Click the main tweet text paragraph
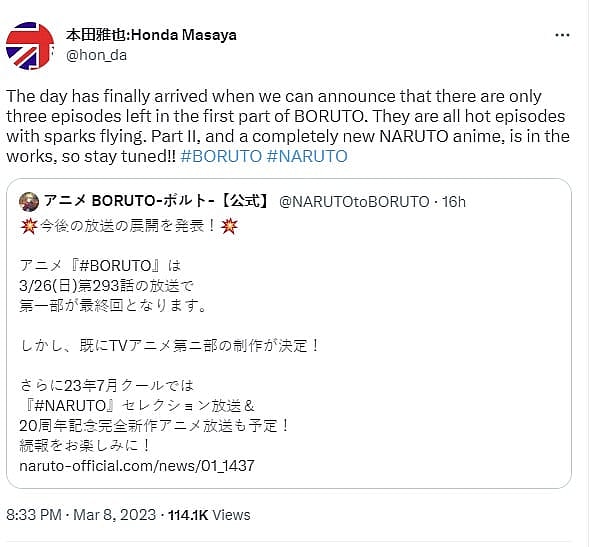 [288, 126]
